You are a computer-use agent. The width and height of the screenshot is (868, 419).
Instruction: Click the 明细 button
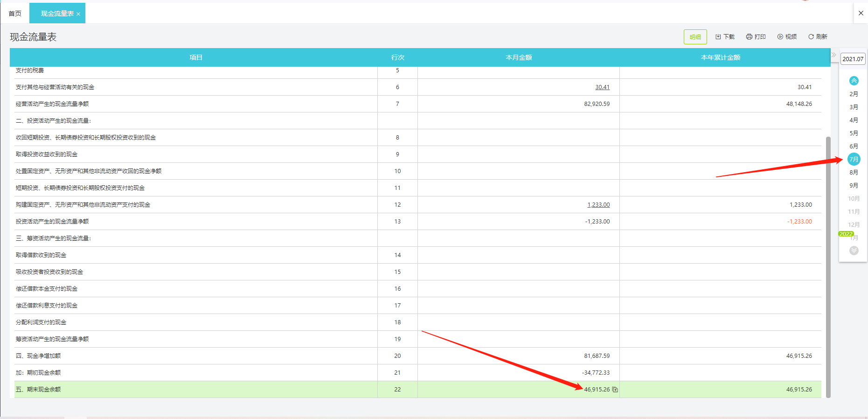[695, 37]
